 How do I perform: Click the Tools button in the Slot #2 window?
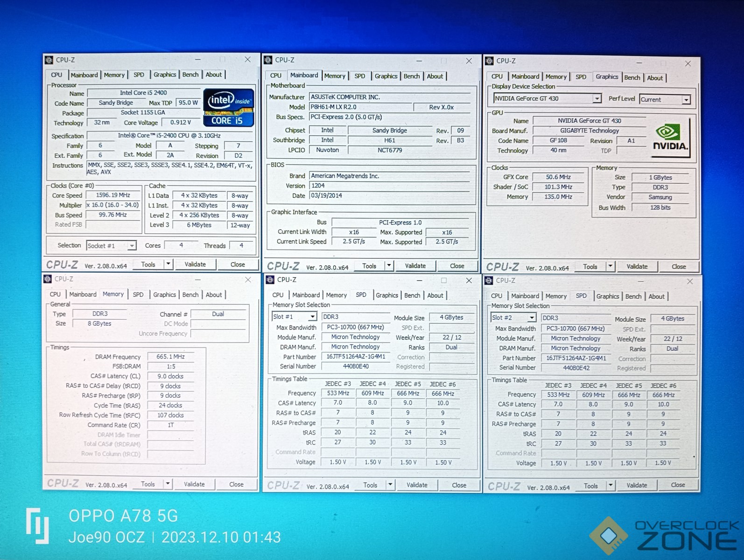coord(591,486)
